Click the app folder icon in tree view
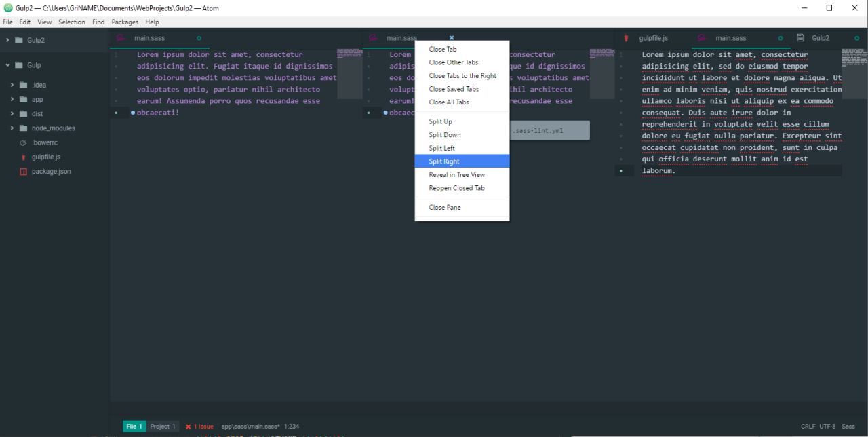This screenshot has height=437, width=868. click(x=24, y=99)
